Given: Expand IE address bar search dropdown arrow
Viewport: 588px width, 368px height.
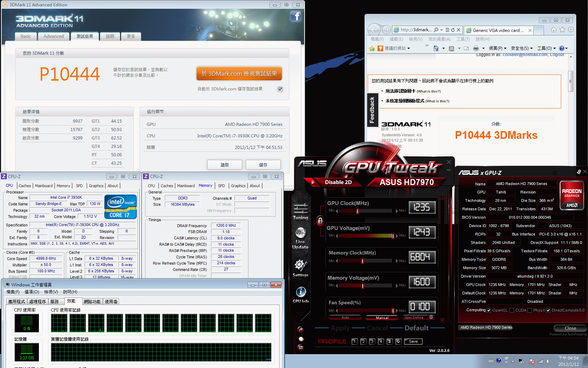Looking at the screenshot, I should click(441, 30).
